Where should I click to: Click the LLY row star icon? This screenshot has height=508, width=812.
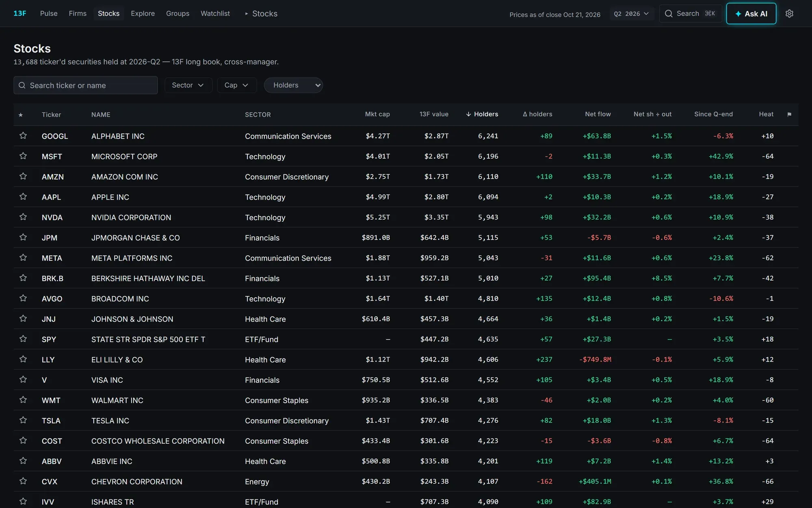coord(23,359)
